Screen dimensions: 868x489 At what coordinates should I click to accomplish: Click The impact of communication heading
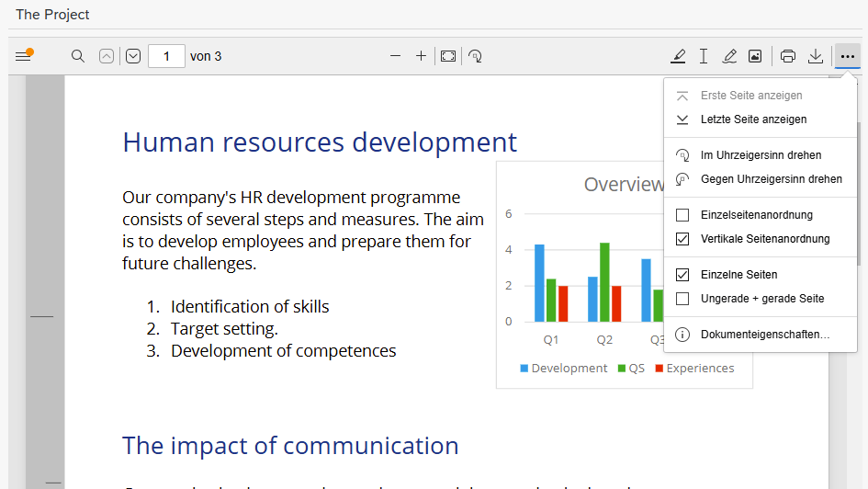[x=290, y=446]
